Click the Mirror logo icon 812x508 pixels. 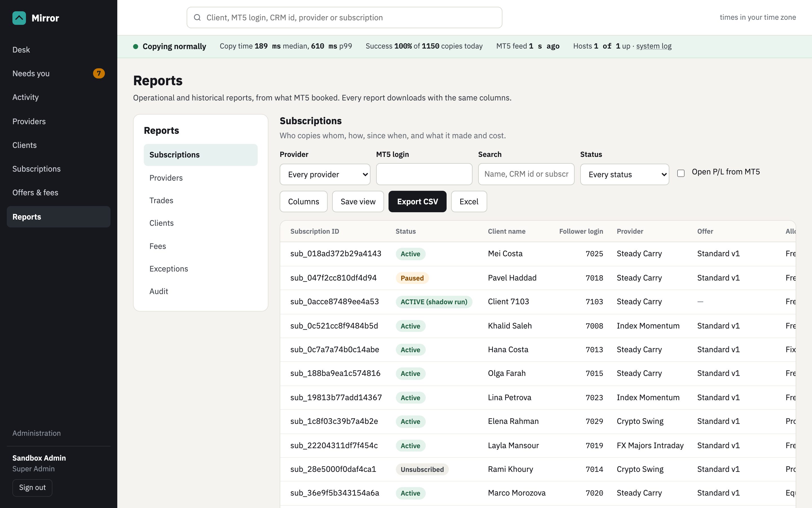pyautogui.click(x=19, y=18)
